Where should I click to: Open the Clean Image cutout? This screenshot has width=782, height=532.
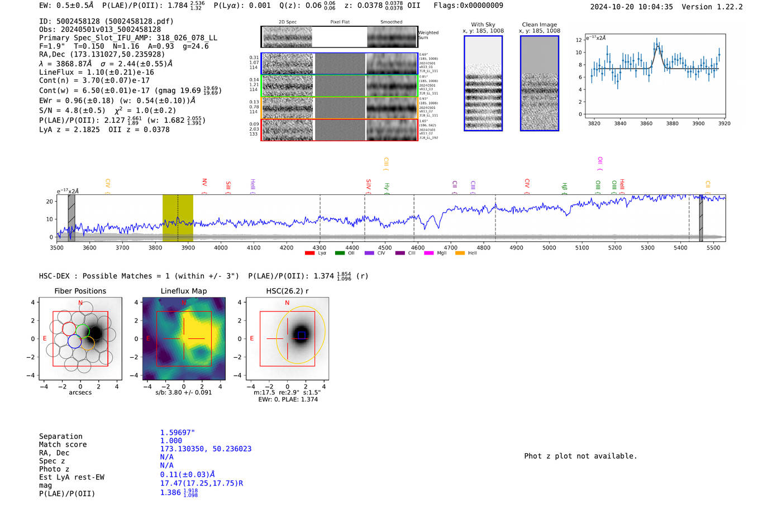[540, 83]
